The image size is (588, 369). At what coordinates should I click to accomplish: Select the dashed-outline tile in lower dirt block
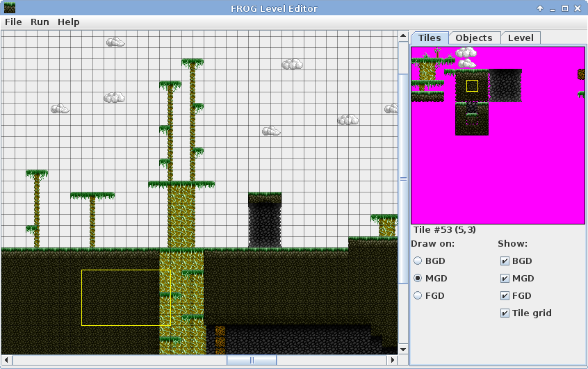pos(472,119)
